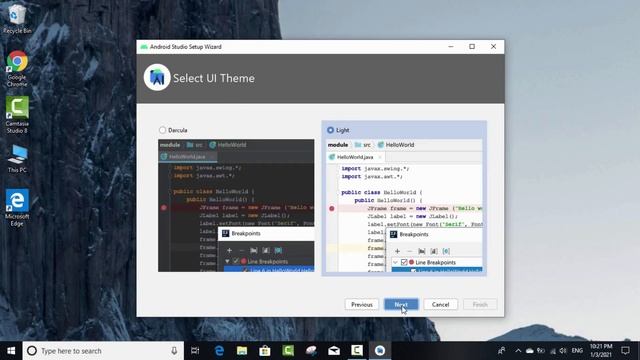This screenshot has width=640, height=360.
Task: Open Microsoft Store from the taskbar
Action: point(265,351)
